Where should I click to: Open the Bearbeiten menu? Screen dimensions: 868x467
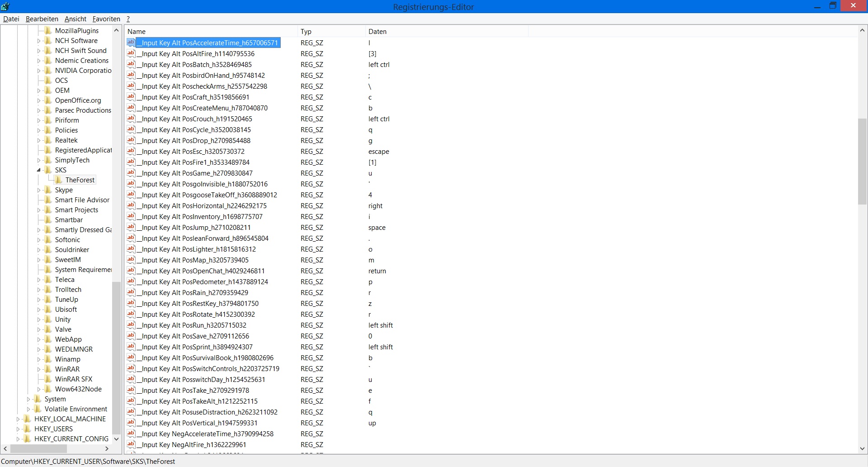(x=42, y=19)
